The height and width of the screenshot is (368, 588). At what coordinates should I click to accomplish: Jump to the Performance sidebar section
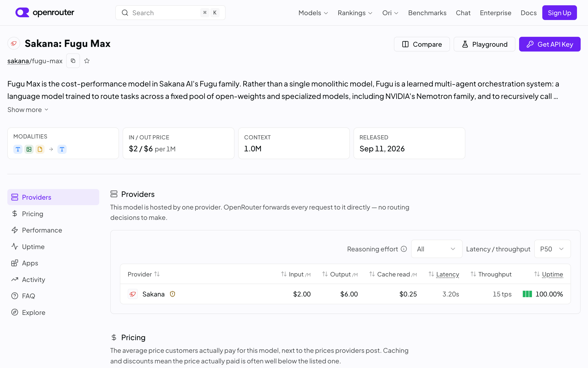point(53,230)
